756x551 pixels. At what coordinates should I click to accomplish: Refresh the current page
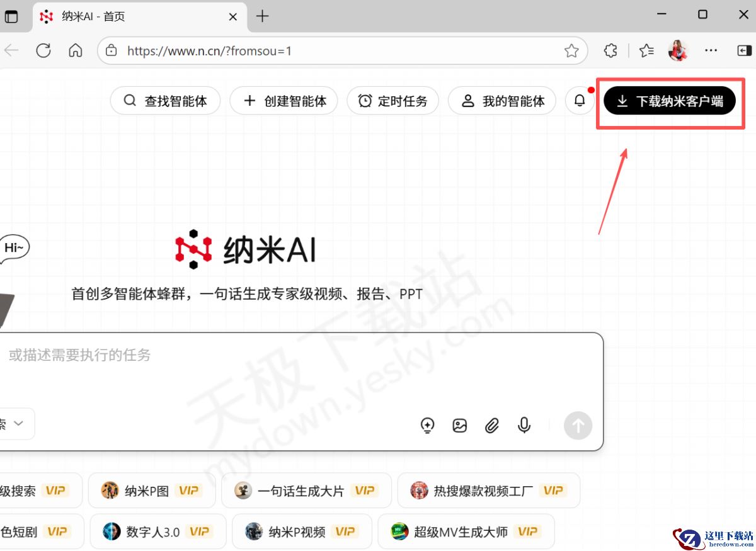pos(43,50)
